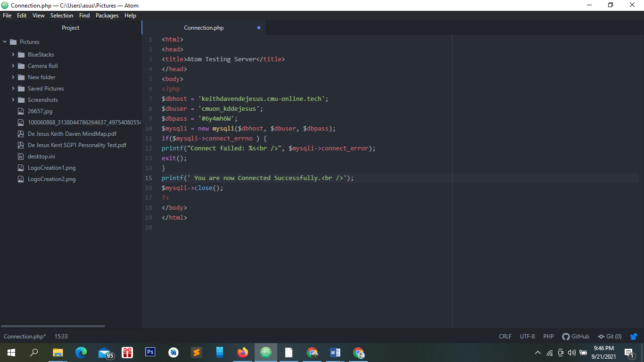Open Sublime Text from the taskbar
The width and height of the screenshot is (644, 362).
197,352
